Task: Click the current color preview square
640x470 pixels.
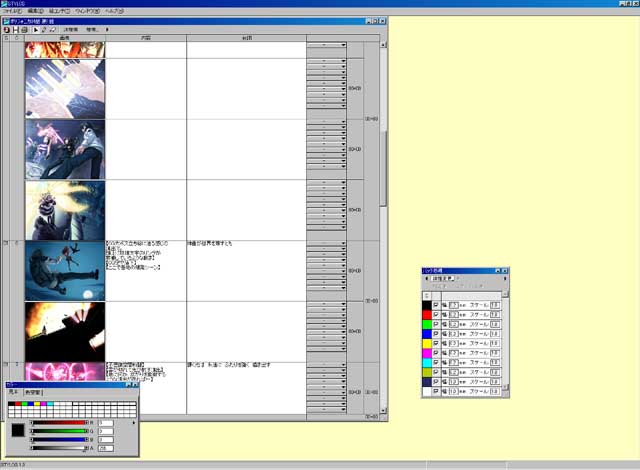Action: pyautogui.click(x=18, y=430)
